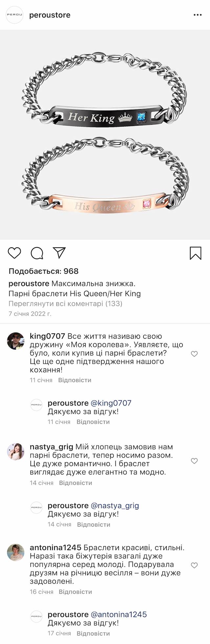Open the three-dot post options menu
Image resolution: width=210 pixels, height=644 pixels.
(198, 15)
